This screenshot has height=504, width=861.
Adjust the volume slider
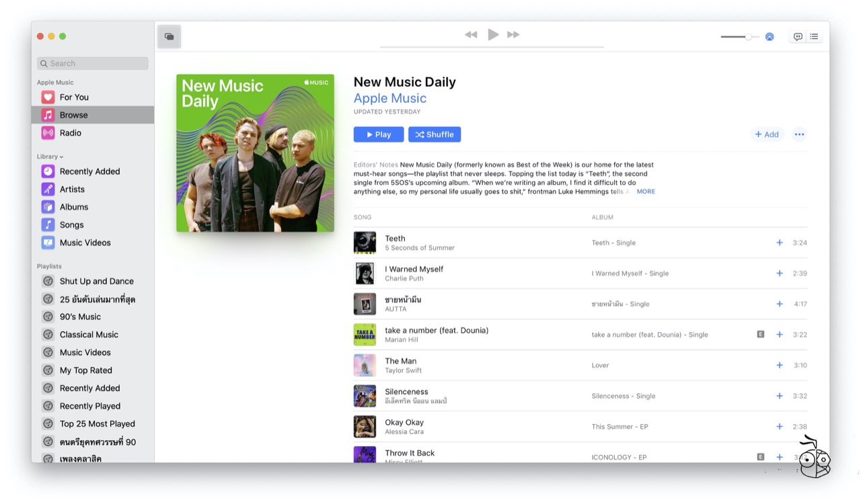pos(740,37)
